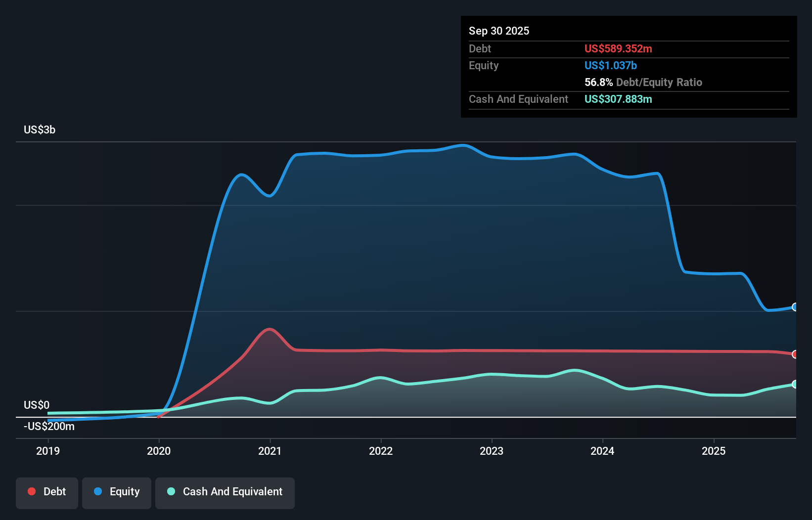The image size is (812, 520).
Task: Toggle the Equity series visibility in legend
Action: (116, 492)
